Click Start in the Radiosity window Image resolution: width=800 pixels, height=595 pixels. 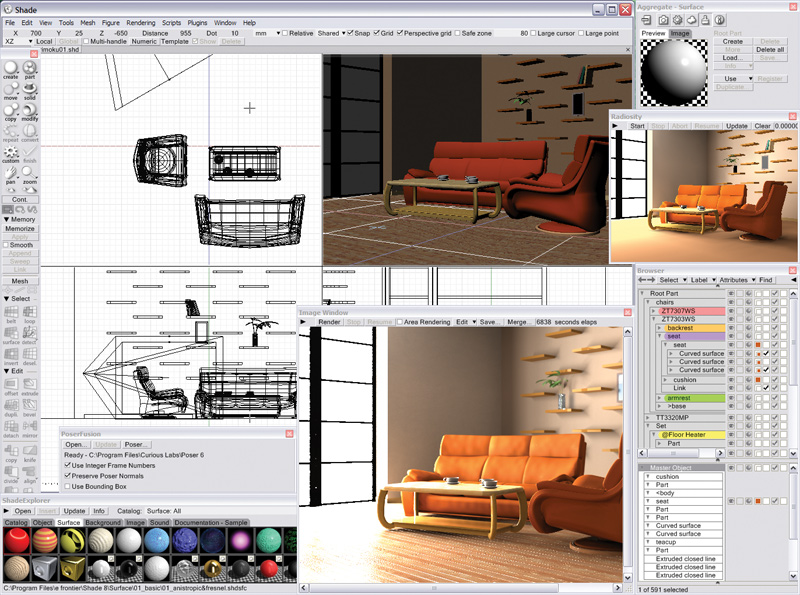(637, 126)
